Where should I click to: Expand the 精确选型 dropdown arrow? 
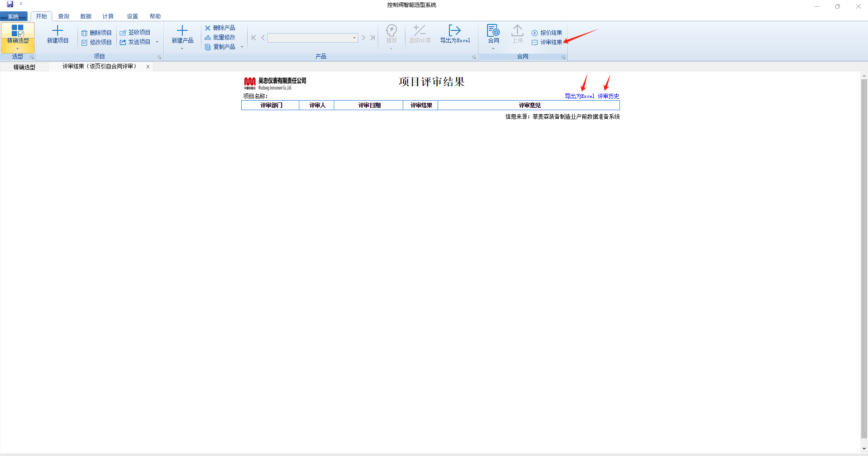[18, 49]
